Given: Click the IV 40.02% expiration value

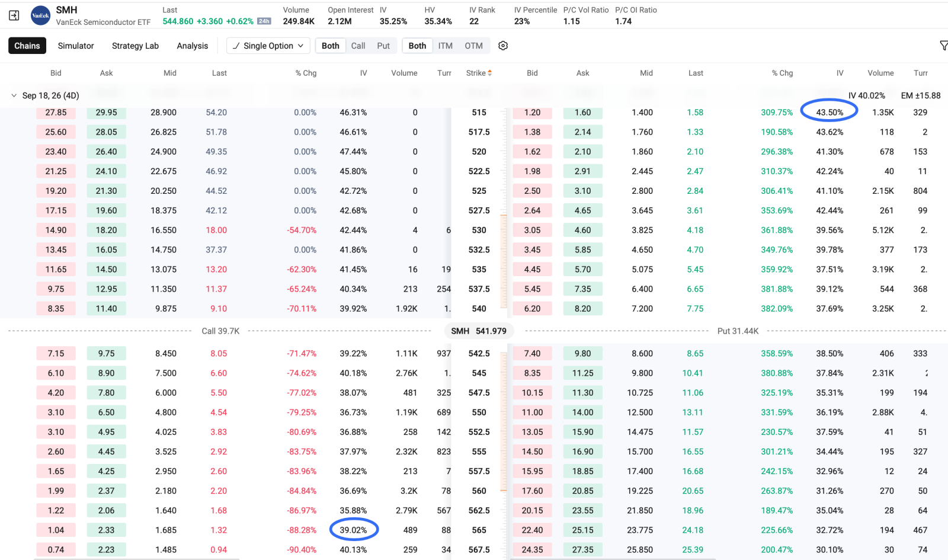Looking at the screenshot, I should (866, 95).
